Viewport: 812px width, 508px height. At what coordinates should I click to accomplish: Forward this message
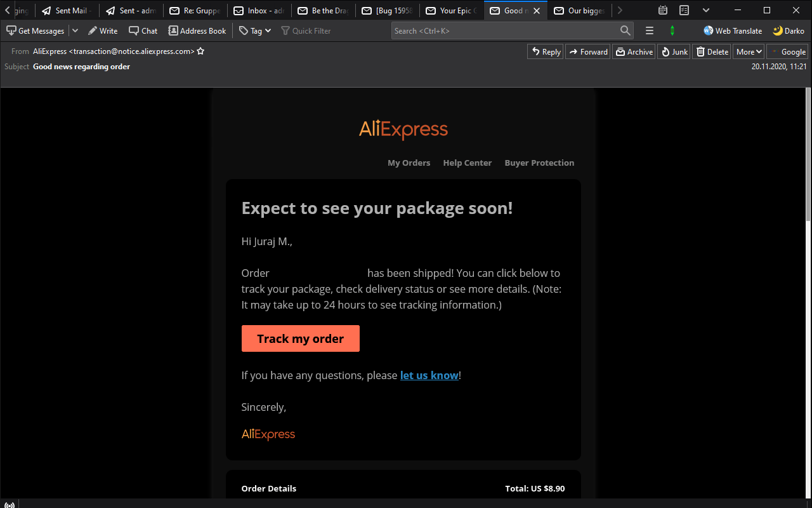[587, 52]
